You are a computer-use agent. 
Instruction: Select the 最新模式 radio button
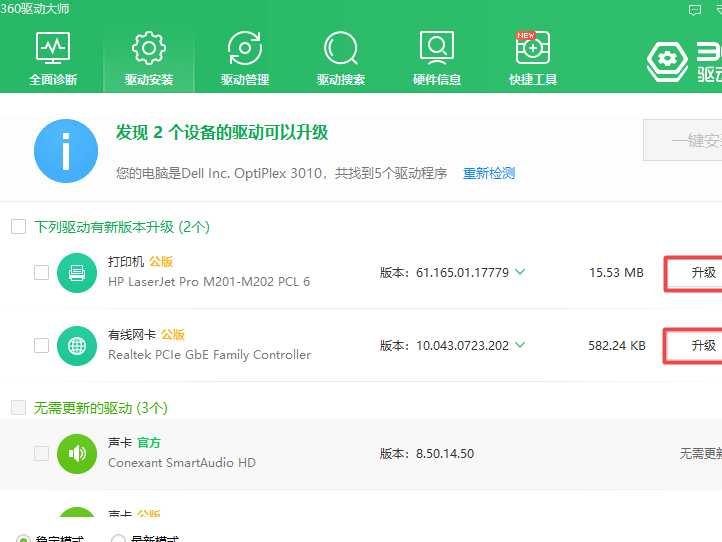tap(118, 538)
